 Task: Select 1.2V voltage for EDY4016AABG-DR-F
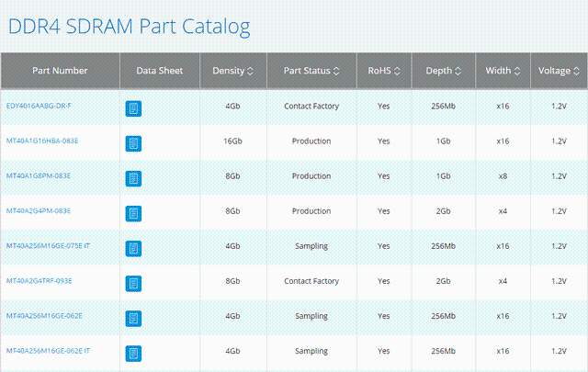point(559,107)
